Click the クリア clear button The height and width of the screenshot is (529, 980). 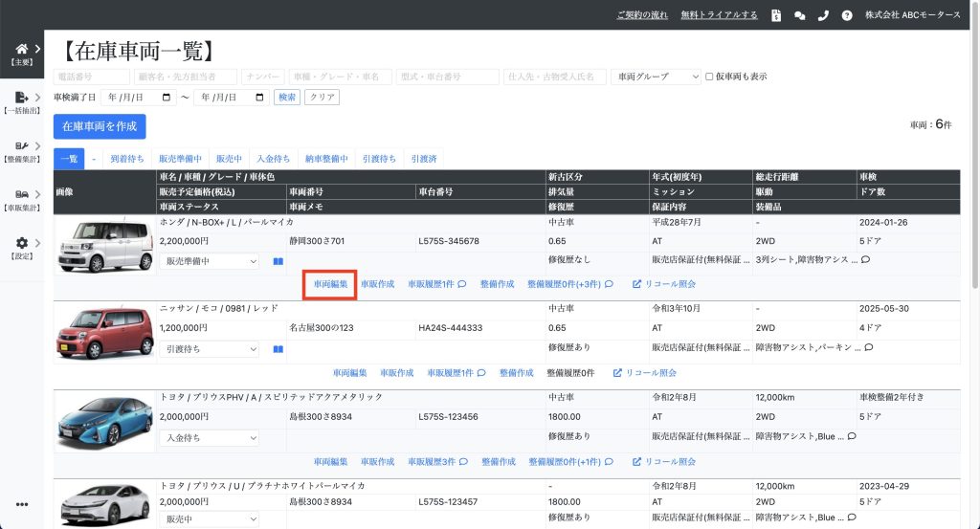(322, 98)
